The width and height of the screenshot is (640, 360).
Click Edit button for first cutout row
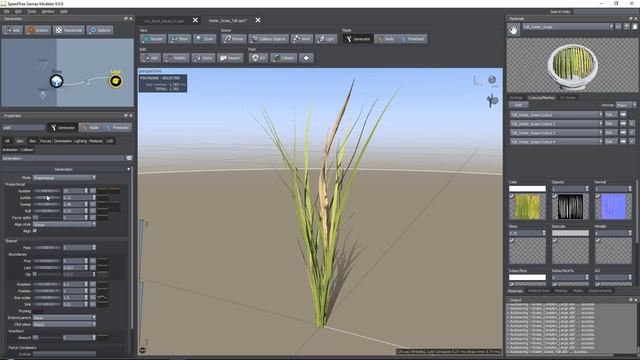[x=611, y=115]
